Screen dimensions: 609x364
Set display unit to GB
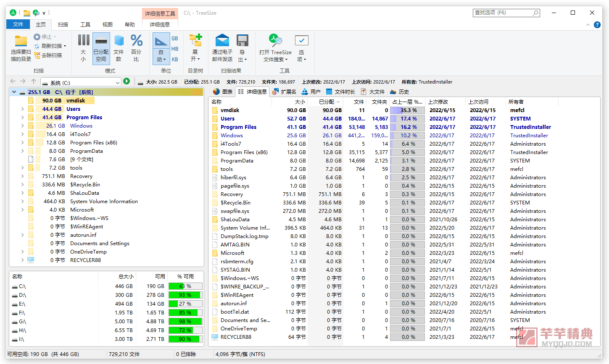175,38
